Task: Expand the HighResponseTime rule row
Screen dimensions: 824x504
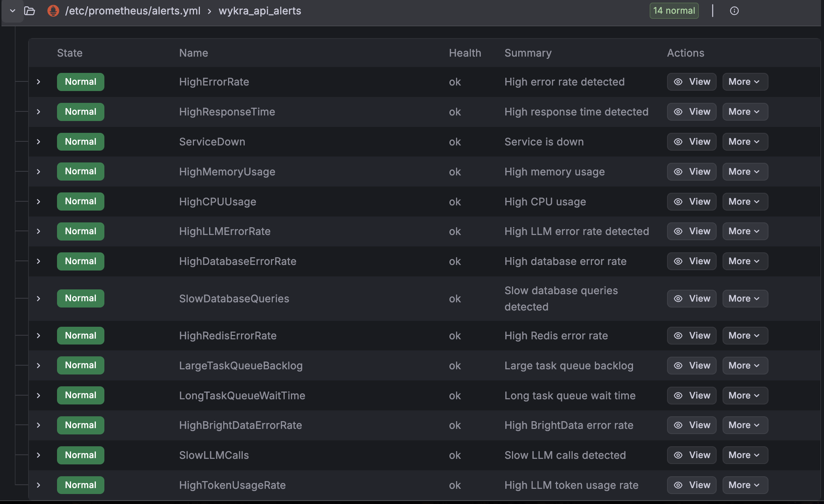Action: click(x=38, y=112)
